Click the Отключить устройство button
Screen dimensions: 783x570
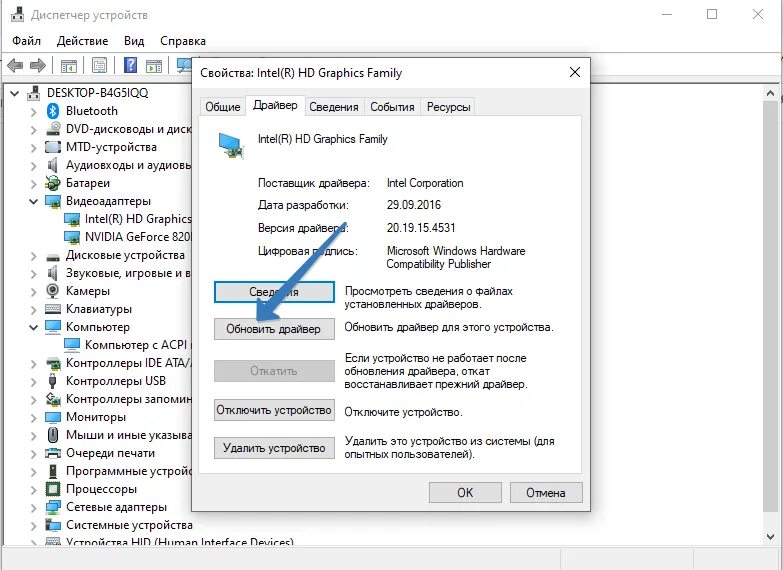click(x=274, y=410)
